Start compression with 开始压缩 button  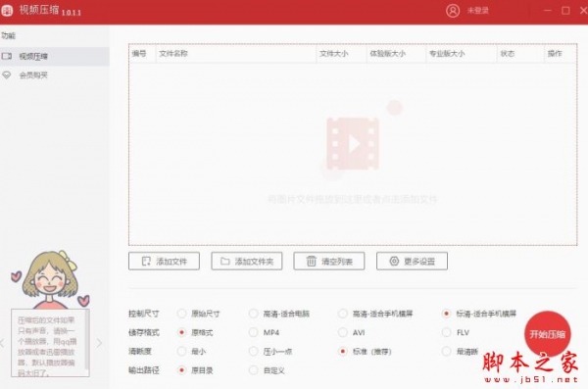548,334
